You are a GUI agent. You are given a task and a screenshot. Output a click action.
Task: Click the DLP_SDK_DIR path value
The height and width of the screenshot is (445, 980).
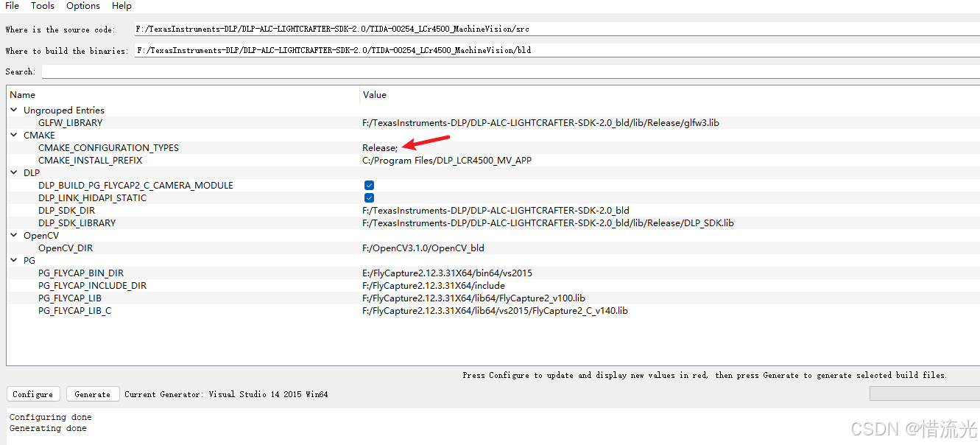click(x=496, y=211)
